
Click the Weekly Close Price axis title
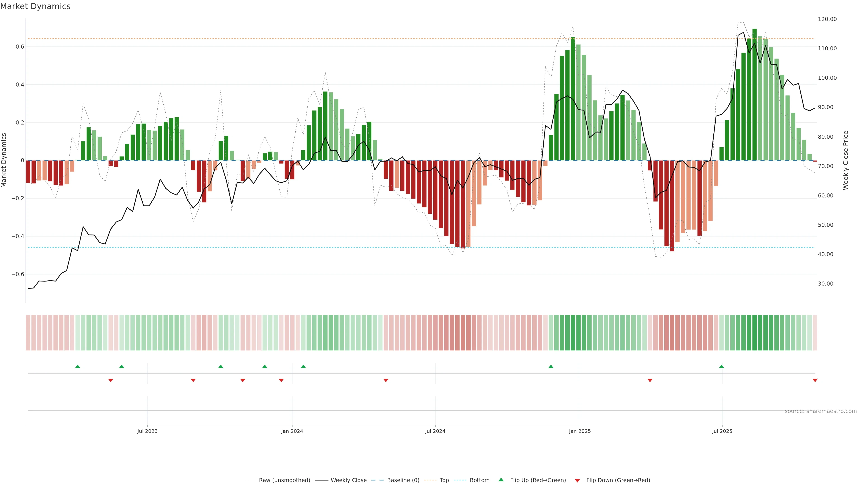pos(846,160)
